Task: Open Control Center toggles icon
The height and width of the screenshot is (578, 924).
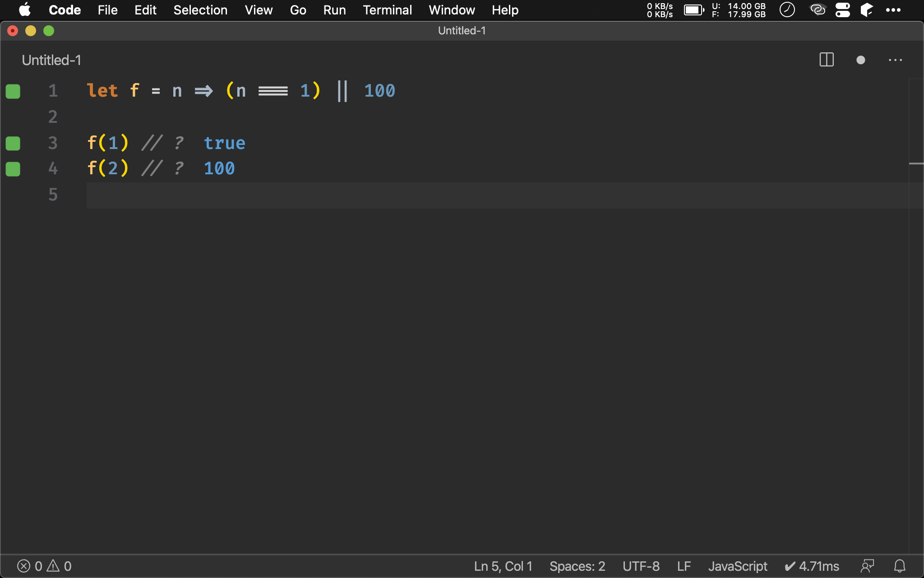Action: pos(842,9)
